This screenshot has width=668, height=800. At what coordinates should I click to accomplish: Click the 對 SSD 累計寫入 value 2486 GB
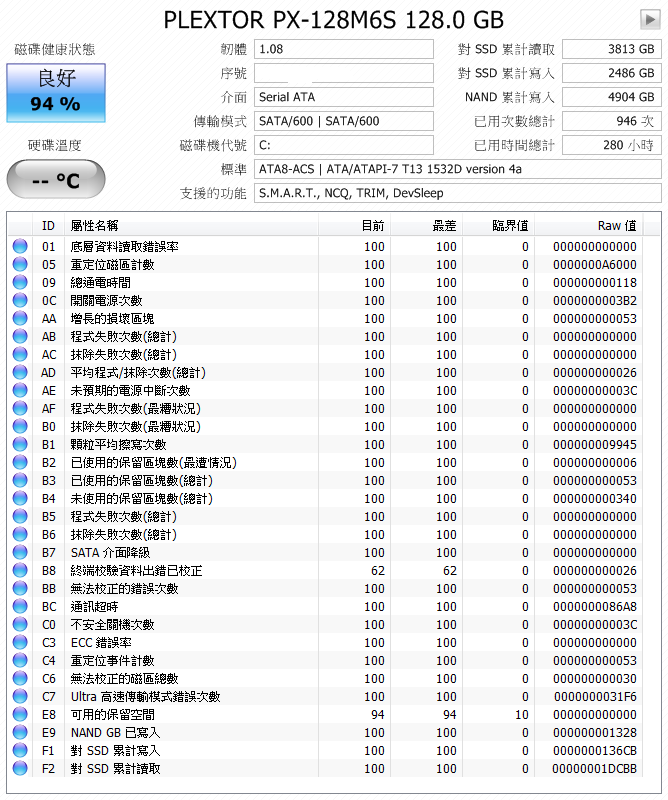click(x=612, y=73)
